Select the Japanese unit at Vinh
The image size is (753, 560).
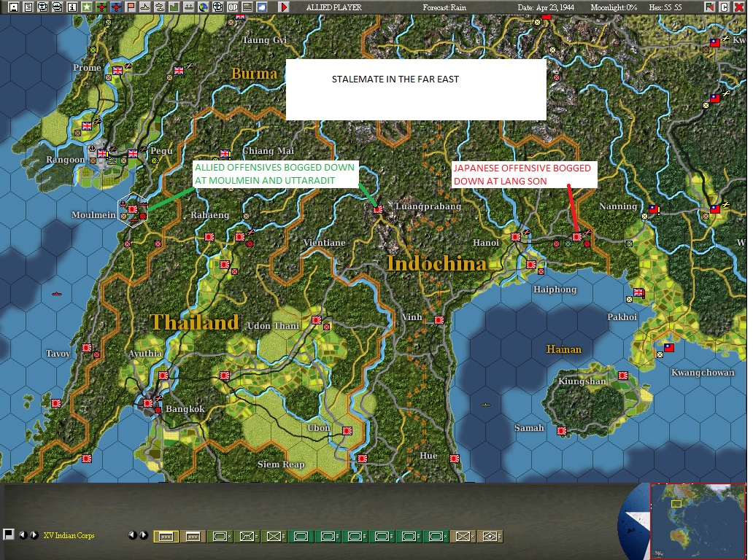(439, 319)
